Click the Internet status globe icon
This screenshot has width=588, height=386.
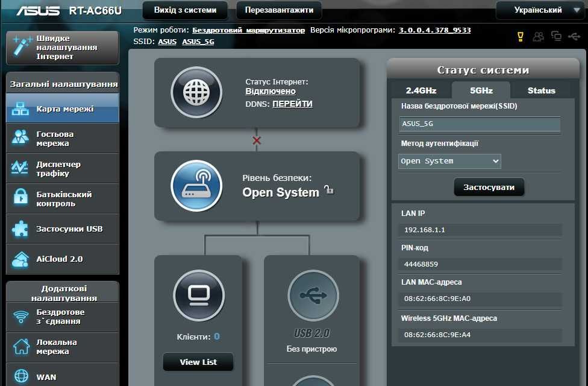[196, 92]
